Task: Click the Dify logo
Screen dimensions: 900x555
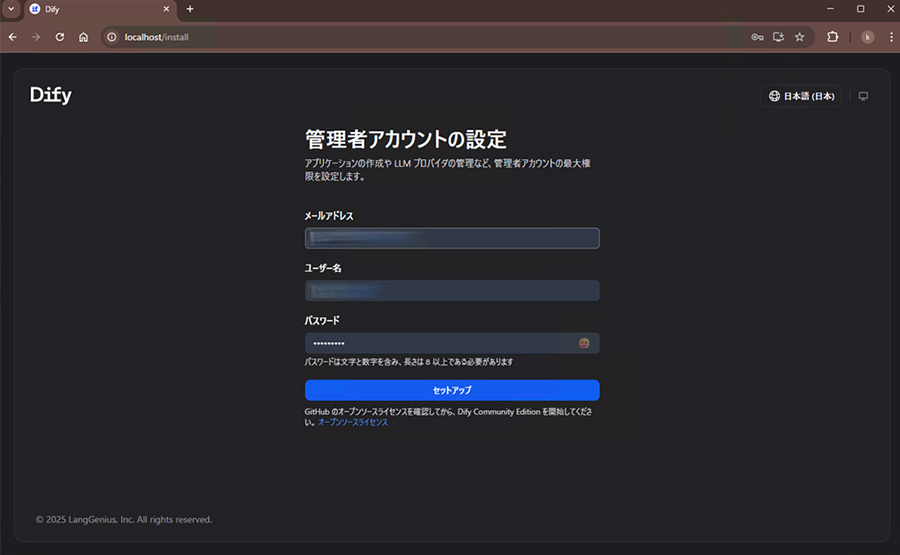Action: 50,96
